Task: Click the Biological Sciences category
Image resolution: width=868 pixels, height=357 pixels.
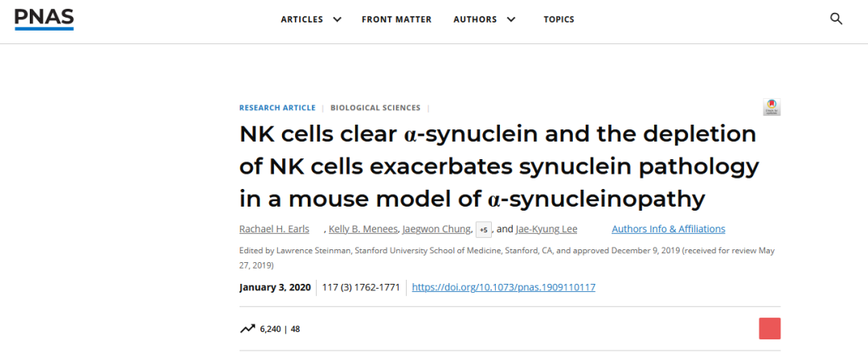Action: [x=375, y=108]
